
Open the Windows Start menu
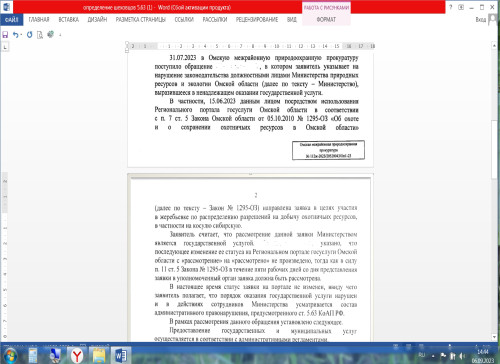coord(10,356)
